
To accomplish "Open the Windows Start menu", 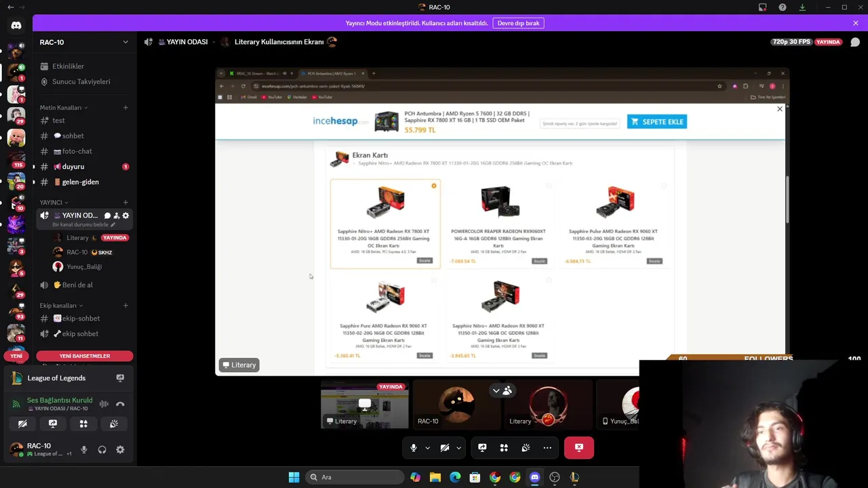I will tap(294, 477).
